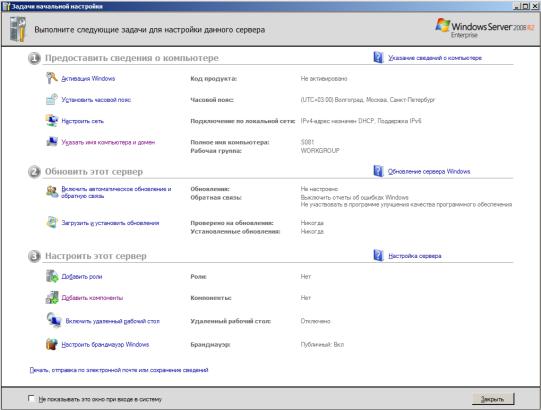Click the clock icon for time zone setting
541x410 pixels.
pos(52,99)
